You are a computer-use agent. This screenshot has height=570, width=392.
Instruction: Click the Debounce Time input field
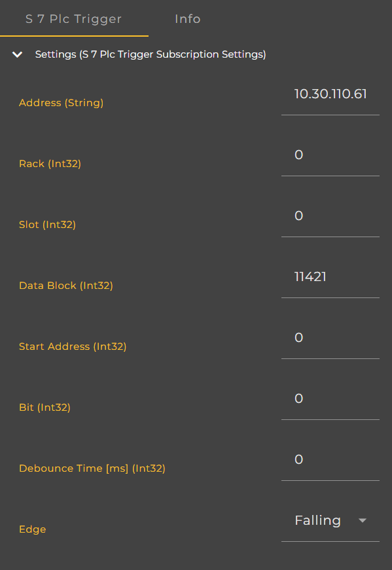click(330, 459)
